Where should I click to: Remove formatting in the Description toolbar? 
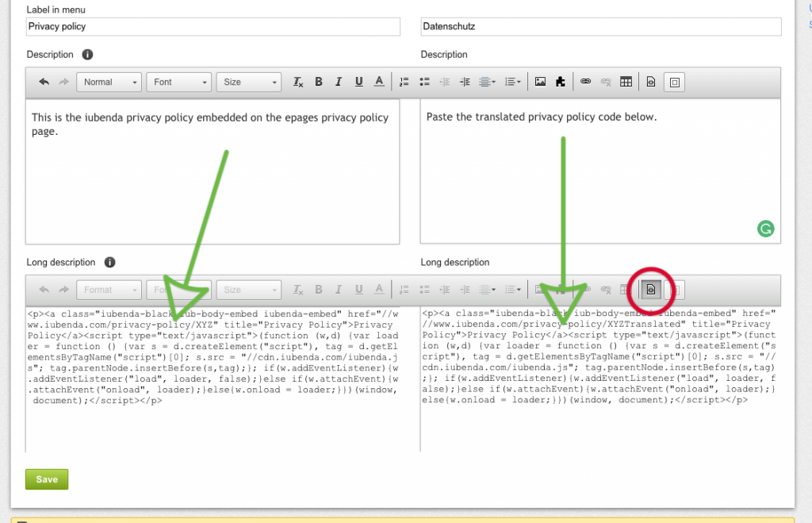pos(298,82)
